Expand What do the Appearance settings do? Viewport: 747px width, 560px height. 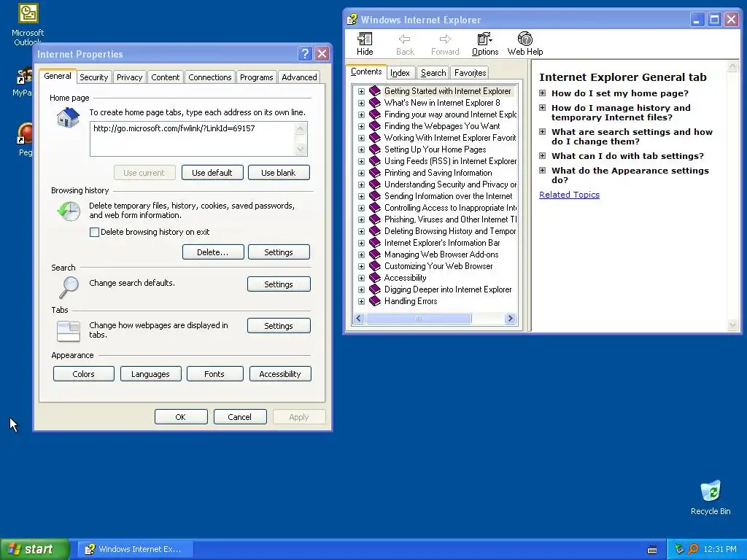pos(542,171)
